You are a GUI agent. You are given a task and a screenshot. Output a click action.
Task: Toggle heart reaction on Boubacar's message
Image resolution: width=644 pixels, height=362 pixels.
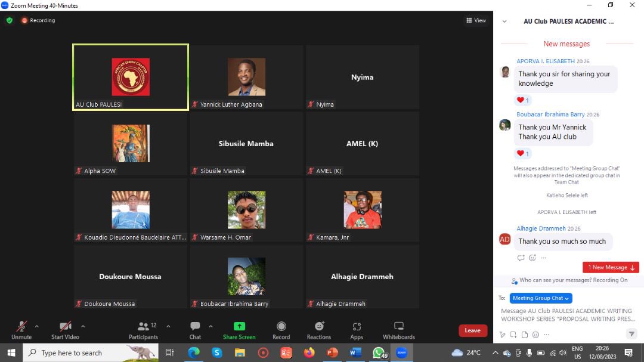point(522,154)
